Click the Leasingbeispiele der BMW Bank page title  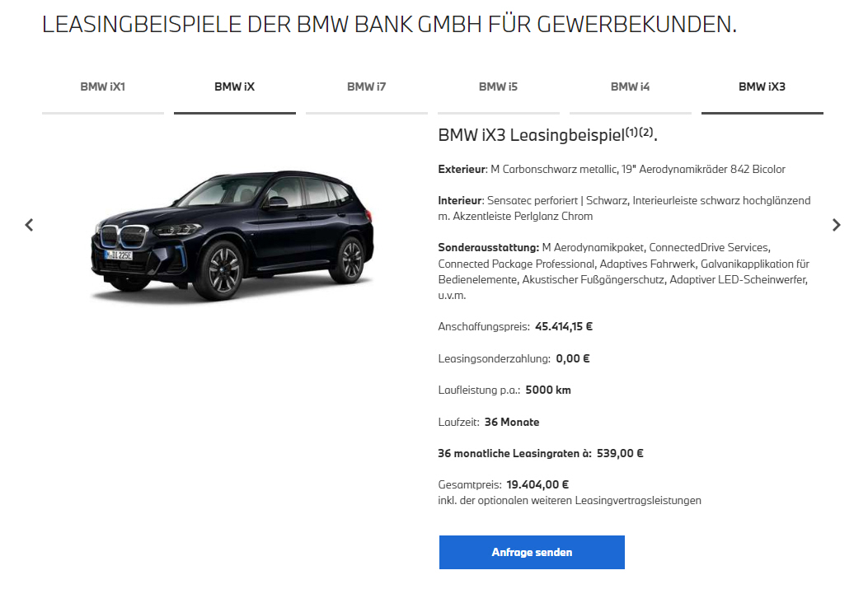tap(389, 25)
